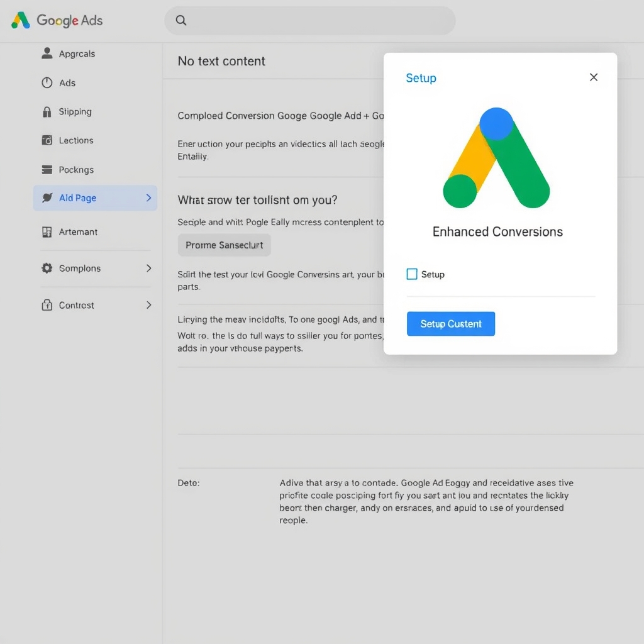The width and height of the screenshot is (644, 644).
Task: Click the Somplons gear icon
Action: coord(47,268)
